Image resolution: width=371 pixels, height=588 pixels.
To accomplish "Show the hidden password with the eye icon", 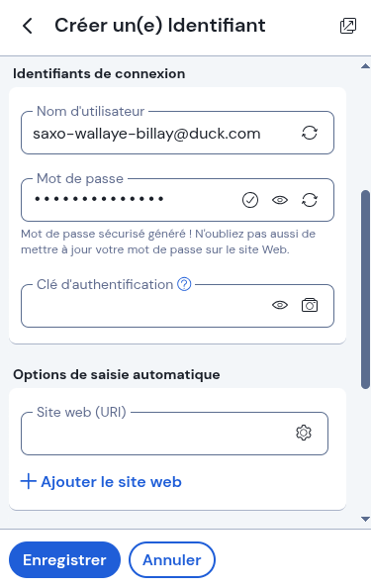I will coord(280,200).
